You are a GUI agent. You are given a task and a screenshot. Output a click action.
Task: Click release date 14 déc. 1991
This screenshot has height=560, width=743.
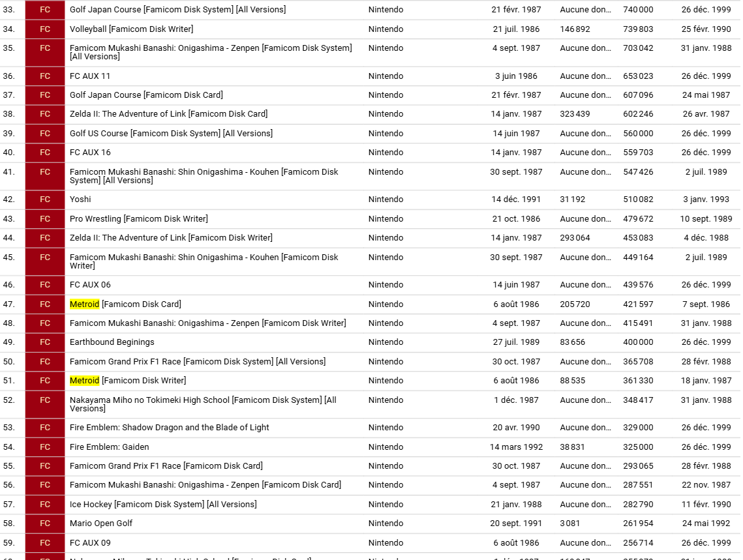(x=516, y=199)
